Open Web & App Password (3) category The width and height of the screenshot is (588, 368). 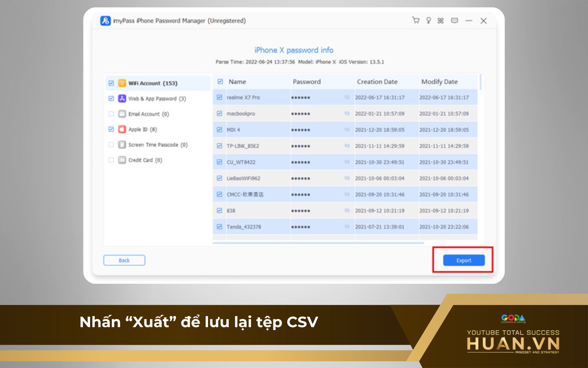click(x=157, y=99)
